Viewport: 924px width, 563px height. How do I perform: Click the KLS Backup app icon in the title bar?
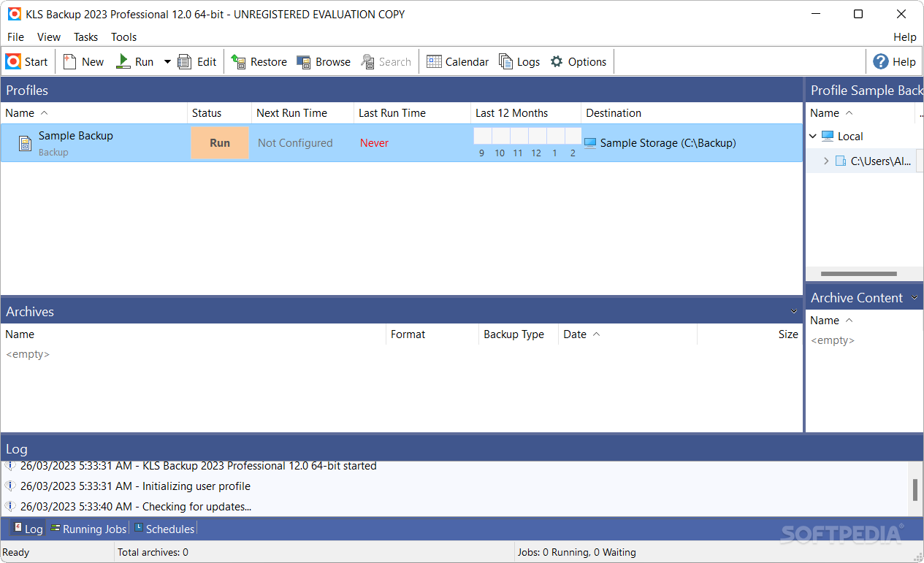[x=14, y=14]
